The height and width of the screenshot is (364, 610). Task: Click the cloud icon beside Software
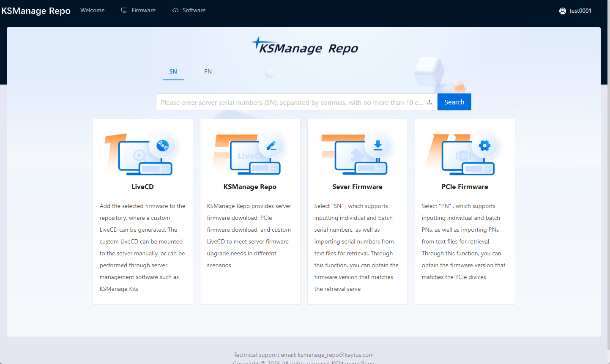(x=175, y=10)
